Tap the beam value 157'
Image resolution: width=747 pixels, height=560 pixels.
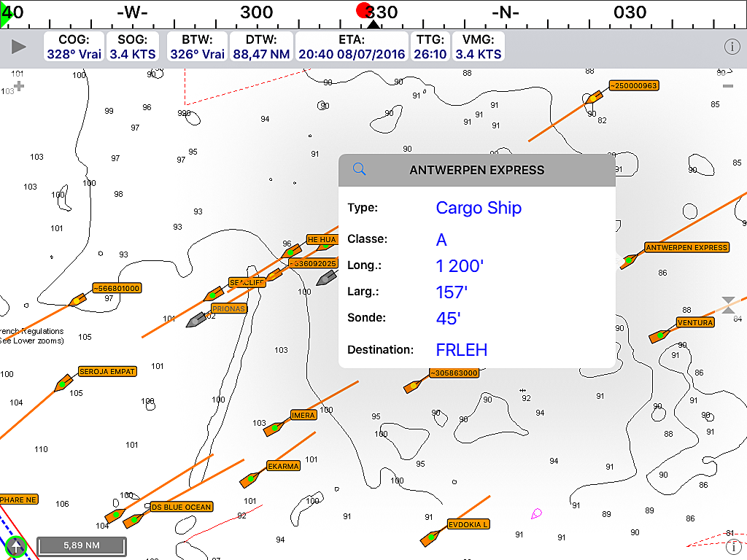[452, 292]
